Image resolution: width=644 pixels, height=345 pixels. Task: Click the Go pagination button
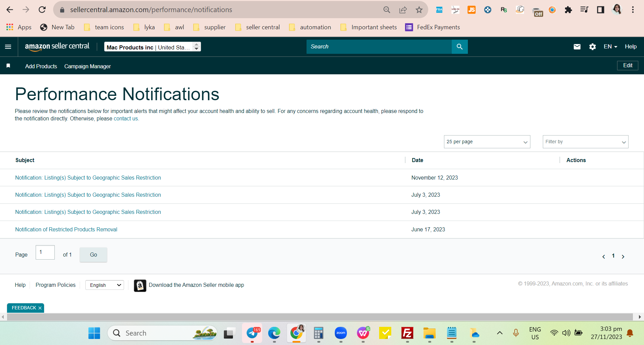(93, 255)
